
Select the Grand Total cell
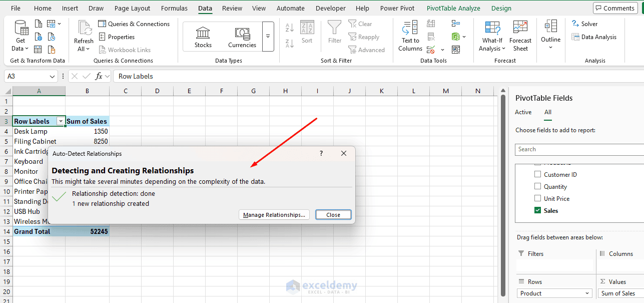coord(39,231)
